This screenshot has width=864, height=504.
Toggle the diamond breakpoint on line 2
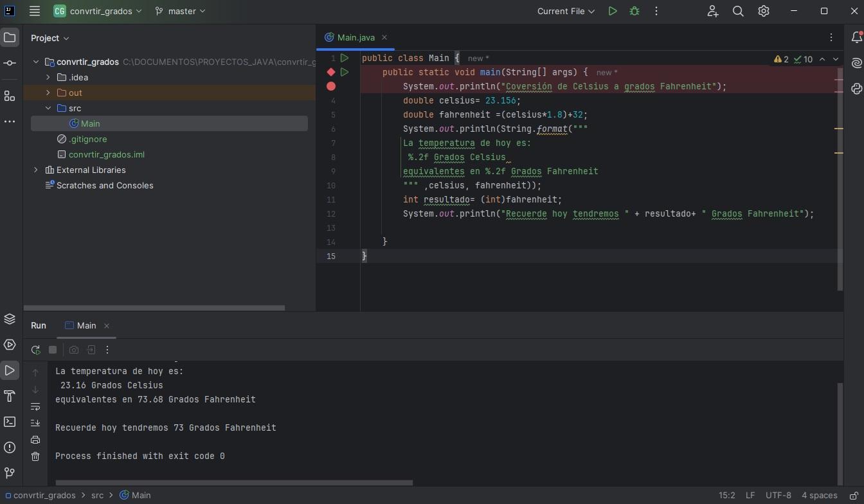(x=331, y=72)
